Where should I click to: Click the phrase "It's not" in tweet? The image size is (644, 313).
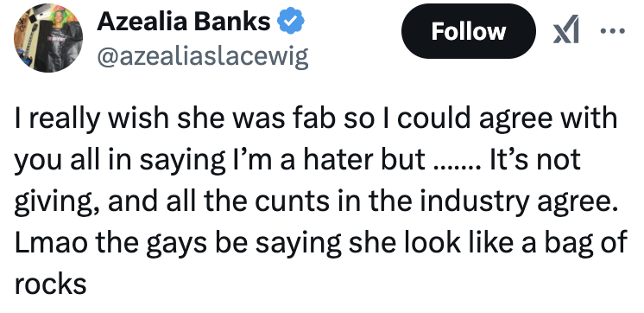coord(534,159)
